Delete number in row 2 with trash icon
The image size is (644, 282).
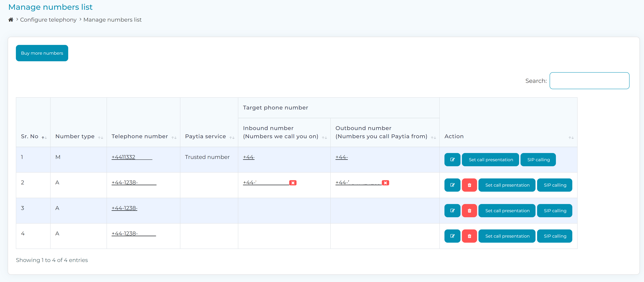(469, 185)
